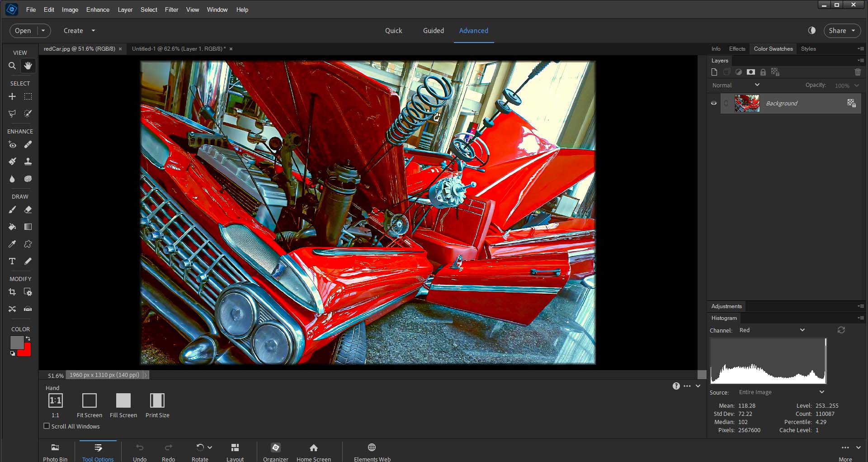Screen dimensions: 868x462
Task: Toggle the light/dark interface mode icon
Action: point(812,30)
